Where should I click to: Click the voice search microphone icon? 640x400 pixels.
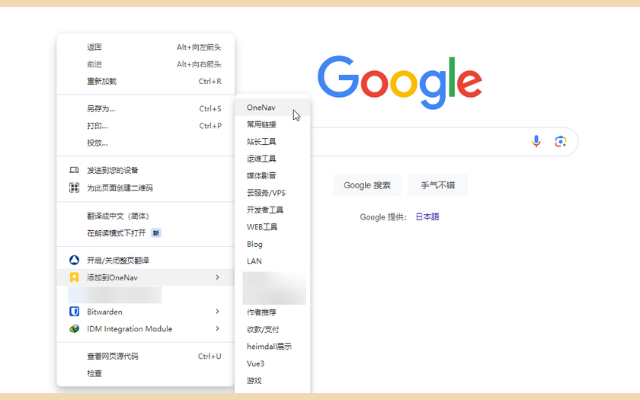pos(536,141)
